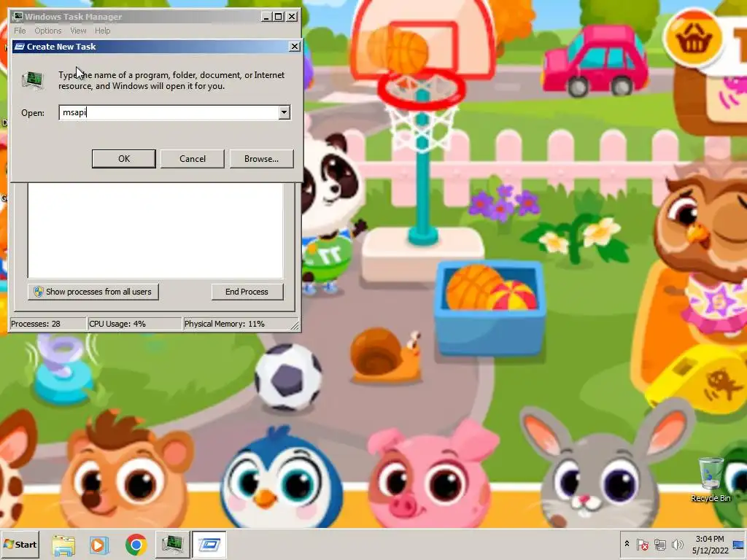Select Create New Task taskbar button
Viewport: 747px width, 560px height.
point(209,544)
